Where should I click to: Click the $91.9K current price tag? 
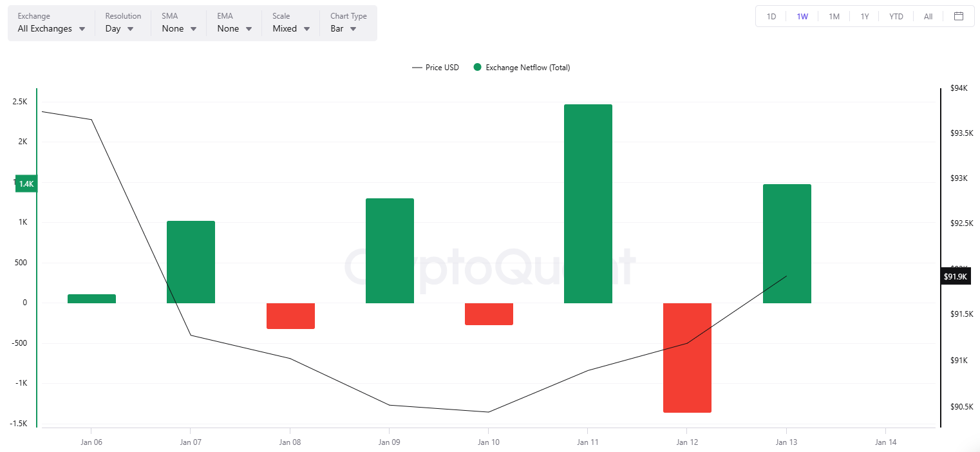click(955, 276)
